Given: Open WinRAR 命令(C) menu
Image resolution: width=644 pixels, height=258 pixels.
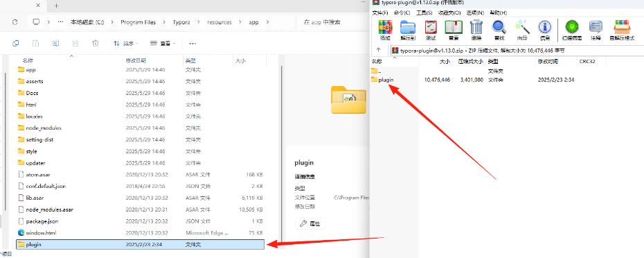Looking at the screenshot, I should (402, 12).
